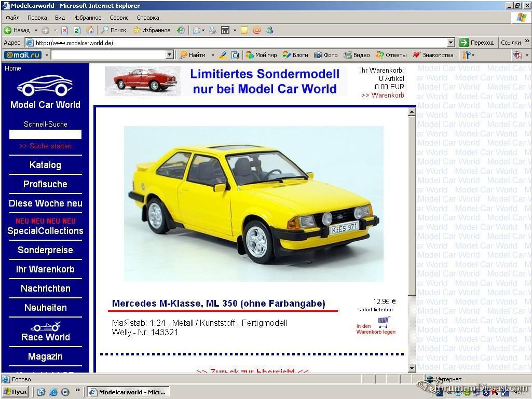
Task: Go to the Home page icon
Action: (x=90, y=30)
